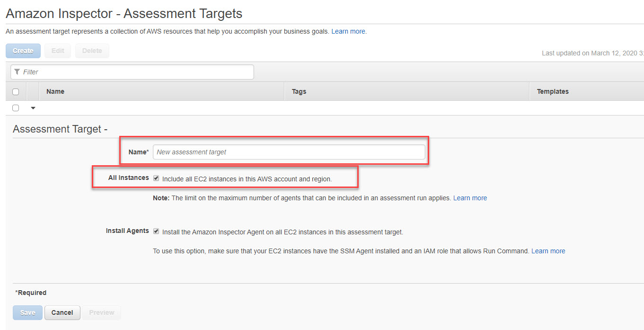Viewport: 644px width, 330px height.
Task: Save the new assessment target
Action: coord(27,312)
